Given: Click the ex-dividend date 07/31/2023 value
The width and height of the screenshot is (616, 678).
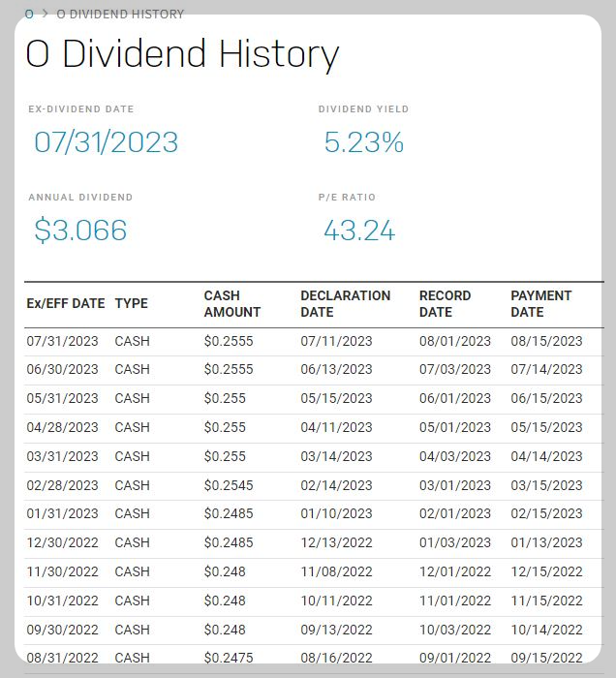Looking at the screenshot, I should (x=107, y=142).
